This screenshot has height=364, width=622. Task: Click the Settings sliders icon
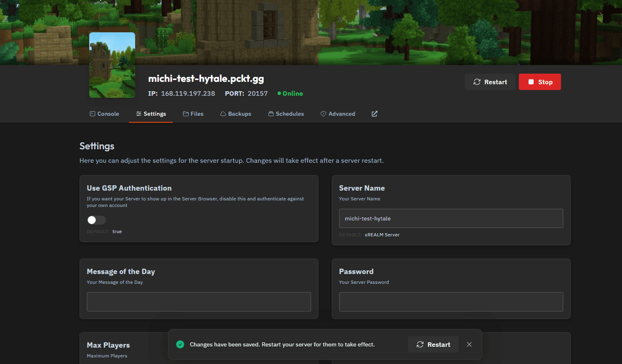coord(139,114)
